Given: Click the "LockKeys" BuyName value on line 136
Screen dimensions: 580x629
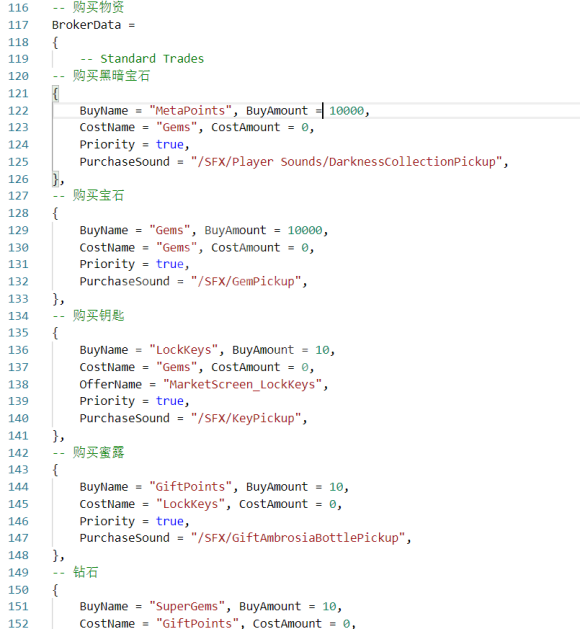Looking at the screenshot, I should 184,350.
